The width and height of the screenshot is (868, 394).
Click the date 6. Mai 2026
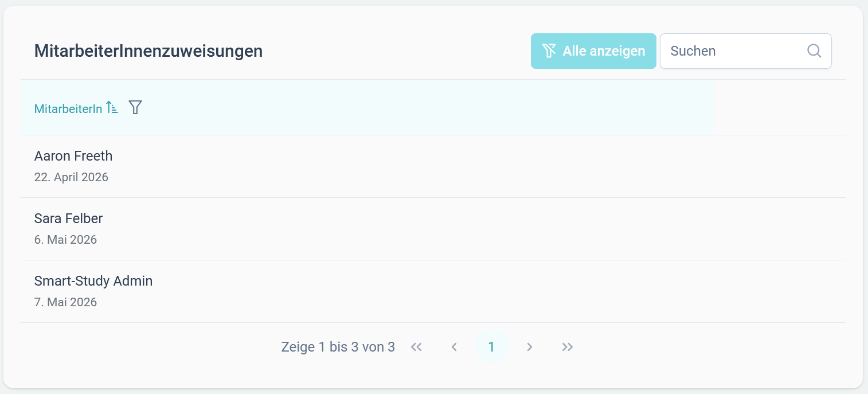tap(65, 240)
